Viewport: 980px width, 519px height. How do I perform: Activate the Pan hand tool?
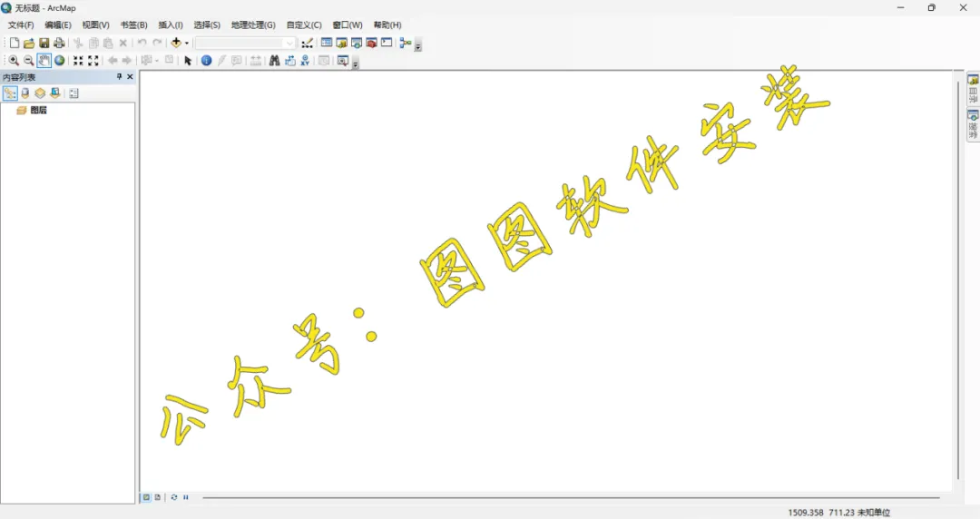click(x=44, y=61)
